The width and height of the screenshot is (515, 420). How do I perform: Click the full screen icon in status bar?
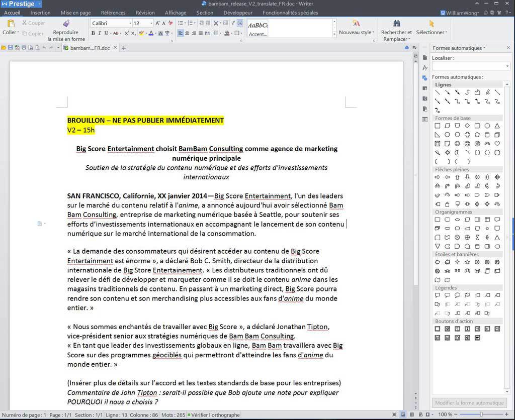tap(394, 415)
